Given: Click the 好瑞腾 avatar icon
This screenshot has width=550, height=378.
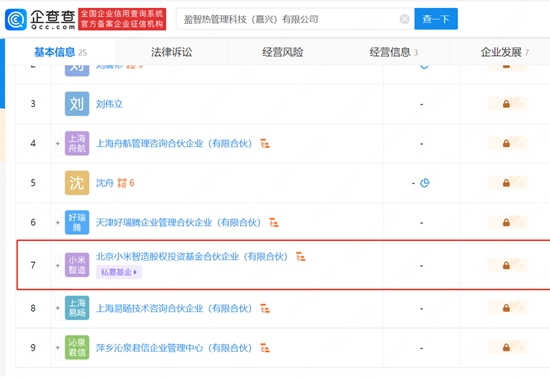Looking at the screenshot, I should [77, 222].
